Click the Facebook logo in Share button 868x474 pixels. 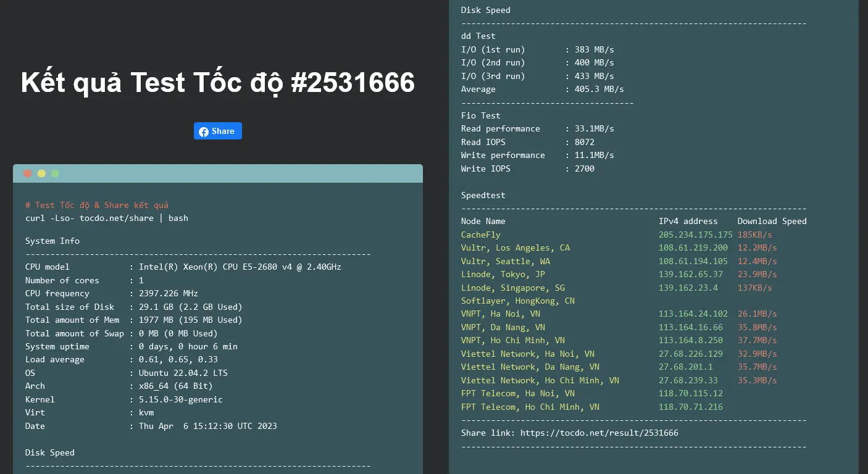point(204,131)
